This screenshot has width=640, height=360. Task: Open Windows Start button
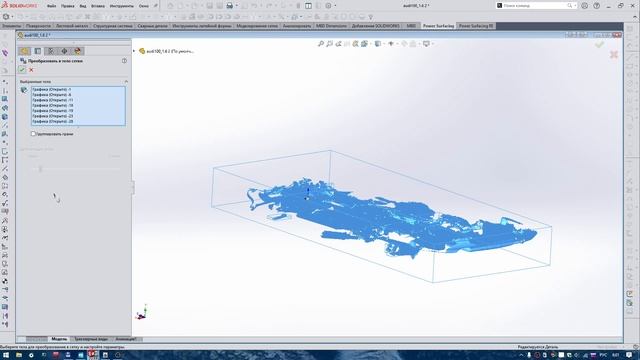(6, 355)
